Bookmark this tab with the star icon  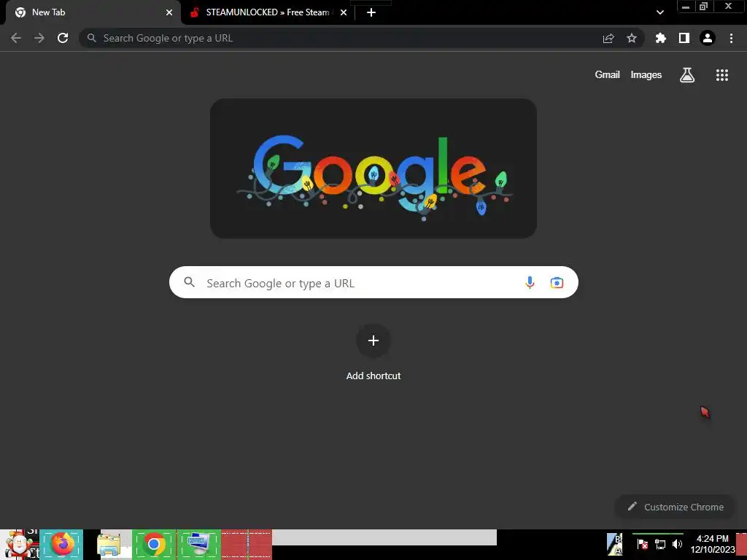point(632,38)
